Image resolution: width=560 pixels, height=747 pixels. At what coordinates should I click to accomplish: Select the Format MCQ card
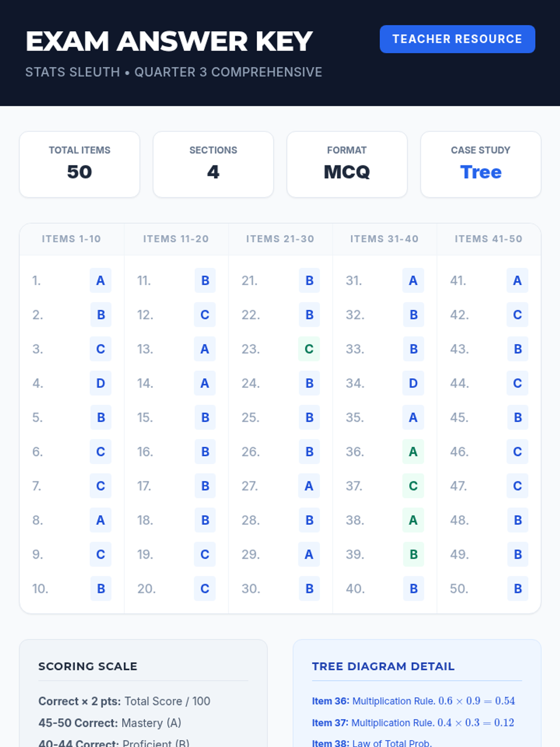point(347,164)
